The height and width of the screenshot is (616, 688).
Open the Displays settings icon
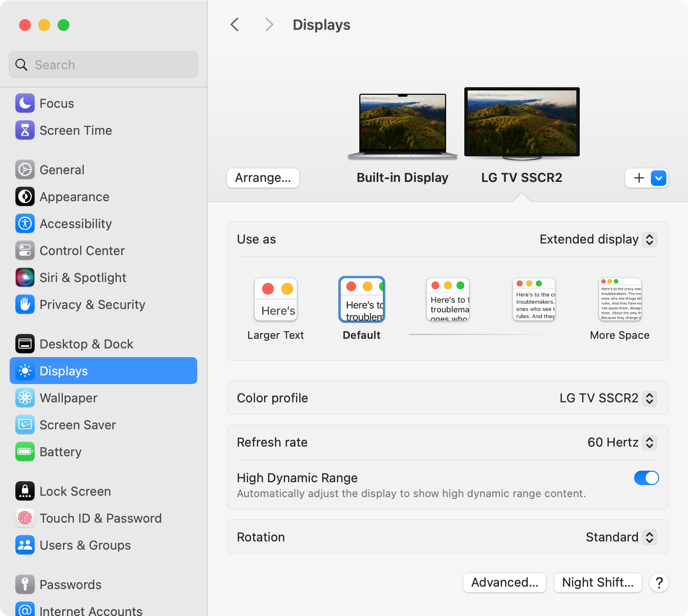[25, 371]
